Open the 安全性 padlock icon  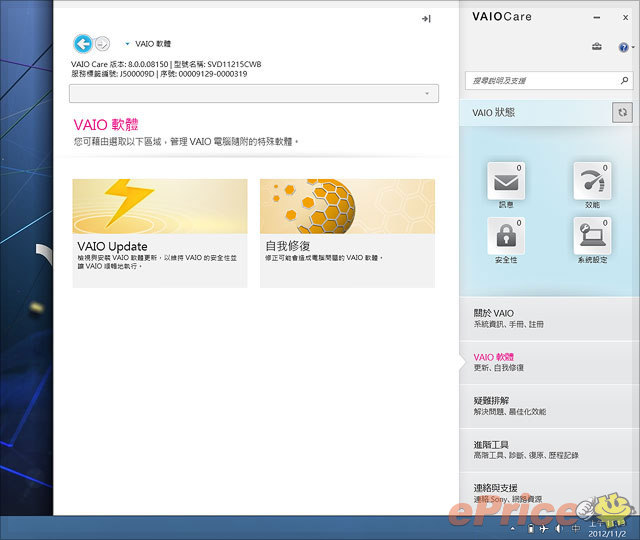(x=505, y=236)
